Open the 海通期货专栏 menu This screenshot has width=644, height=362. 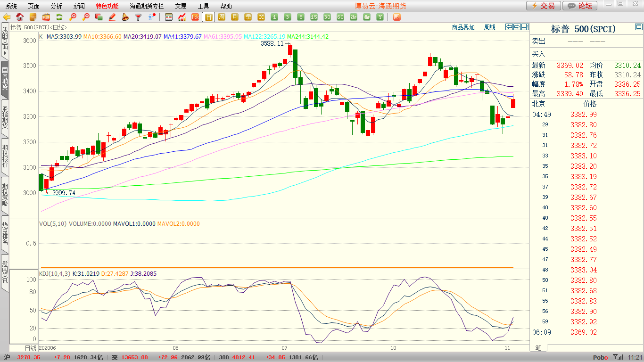[x=147, y=6]
